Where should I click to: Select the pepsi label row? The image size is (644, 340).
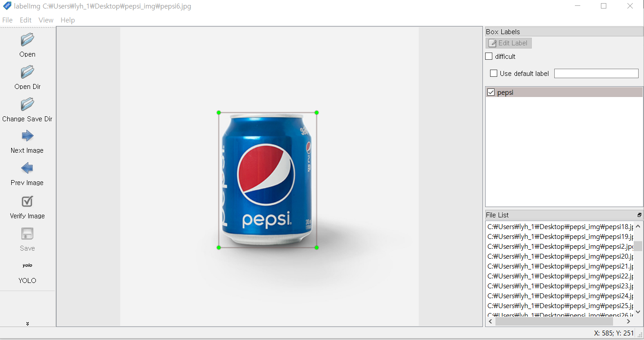[x=564, y=92]
